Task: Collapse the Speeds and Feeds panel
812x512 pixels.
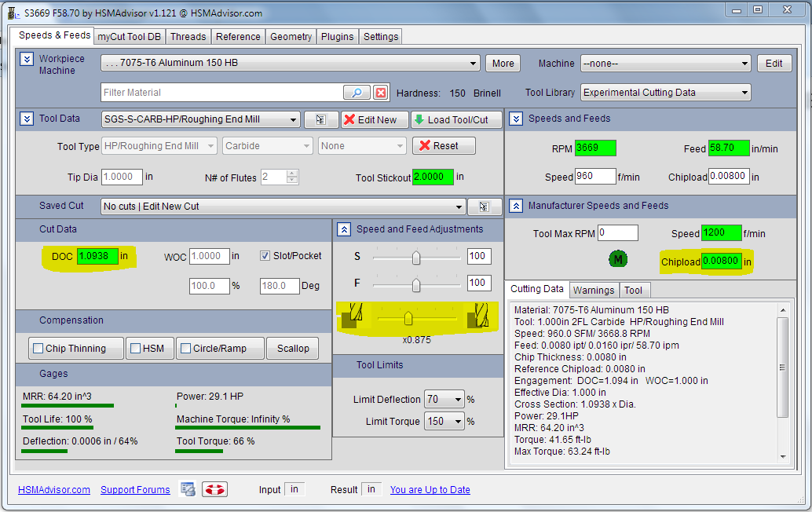Action: point(516,119)
